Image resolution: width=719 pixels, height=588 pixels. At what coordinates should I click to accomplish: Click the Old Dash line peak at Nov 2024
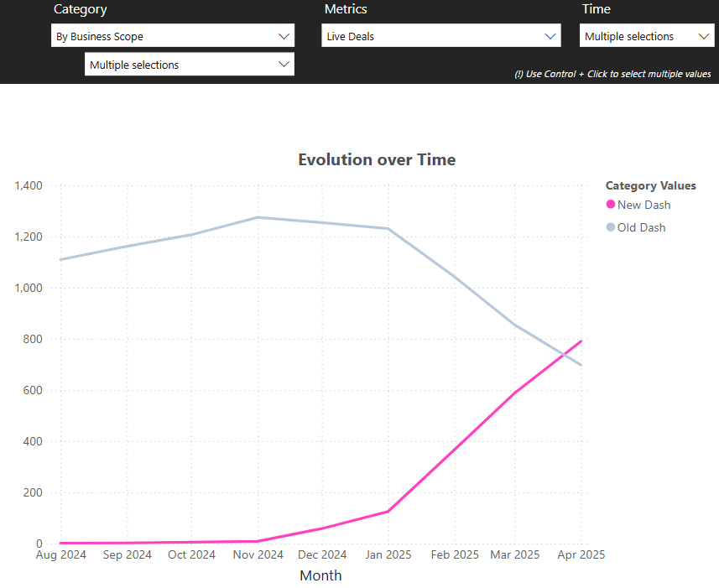tap(258, 217)
